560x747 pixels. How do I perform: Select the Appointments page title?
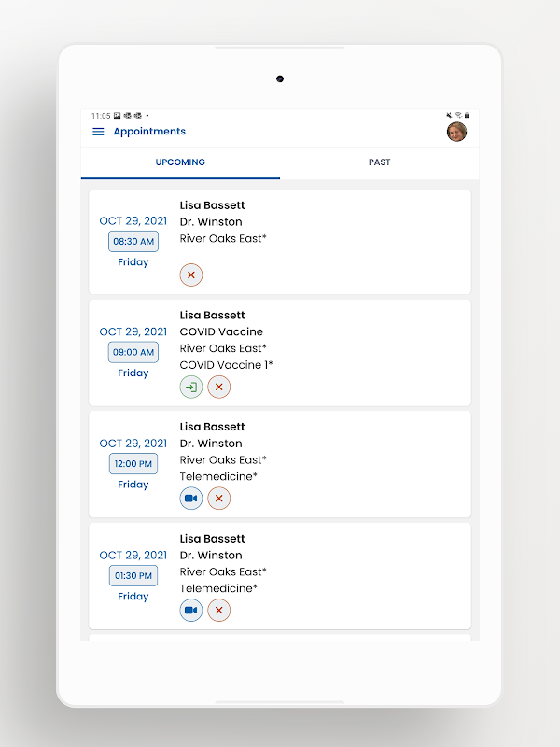tap(149, 132)
